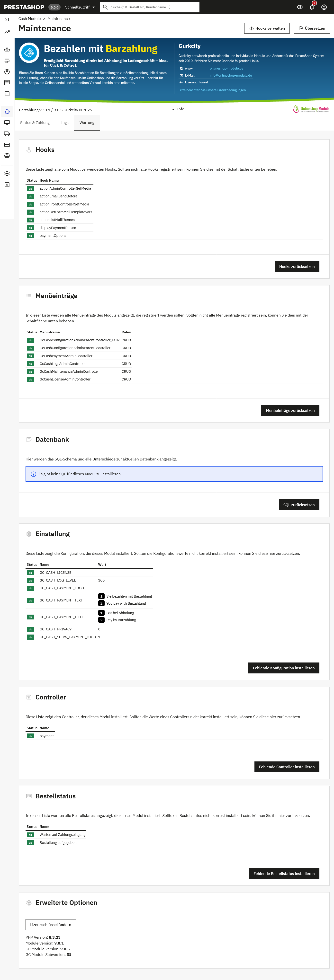The image size is (334, 980).
Task: Click the Übersetzen button
Action: pos(312,28)
